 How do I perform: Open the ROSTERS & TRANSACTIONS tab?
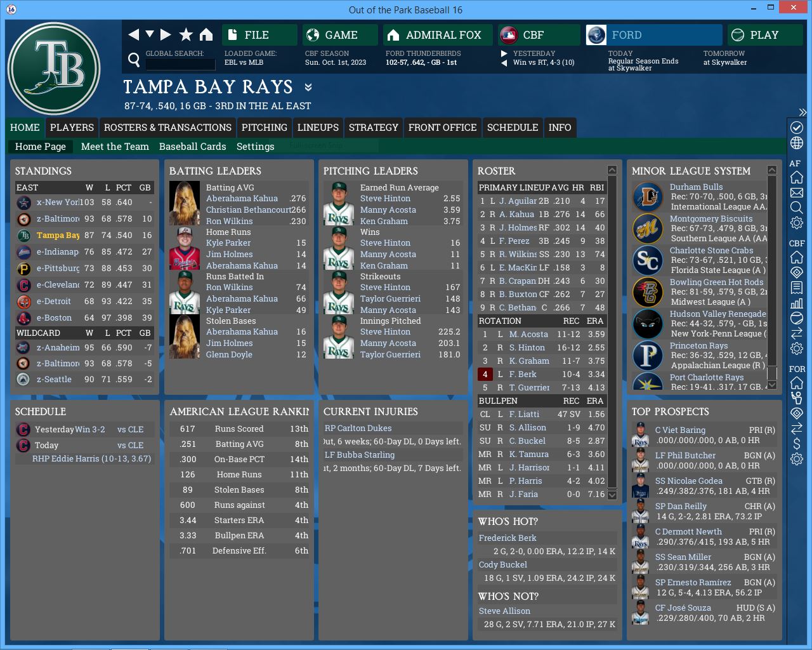coord(167,128)
